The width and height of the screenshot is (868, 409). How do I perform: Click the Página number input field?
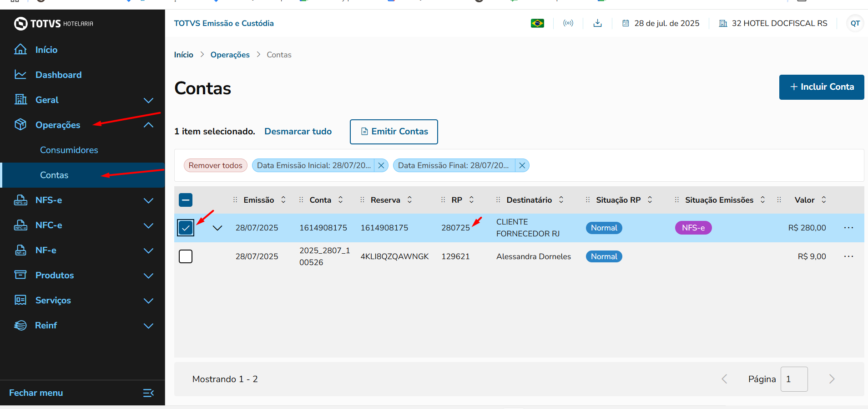tap(794, 379)
